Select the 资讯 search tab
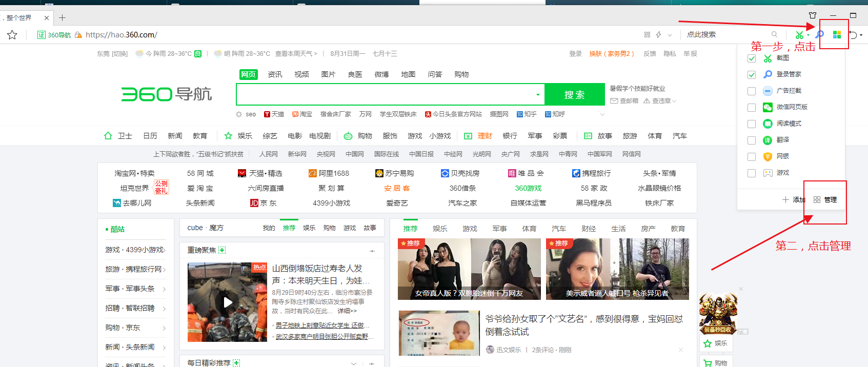Screen dimensions: 868x367 click(x=275, y=74)
